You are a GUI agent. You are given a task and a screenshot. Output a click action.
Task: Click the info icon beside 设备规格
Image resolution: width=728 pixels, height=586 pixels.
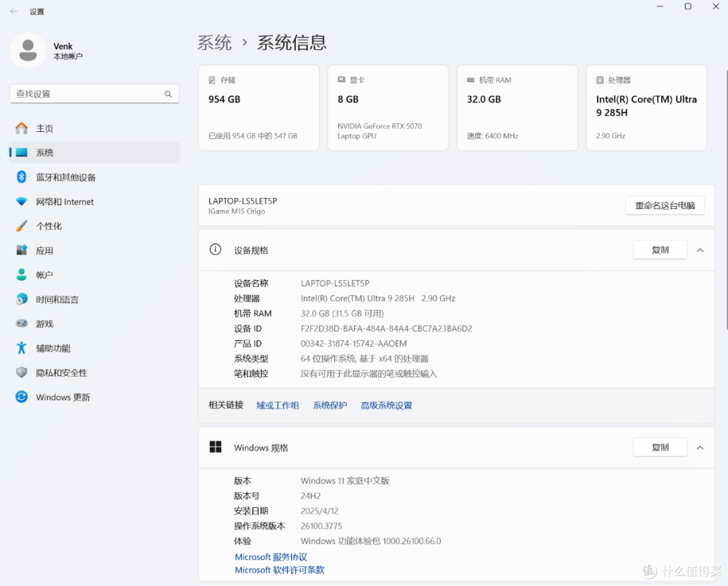215,250
